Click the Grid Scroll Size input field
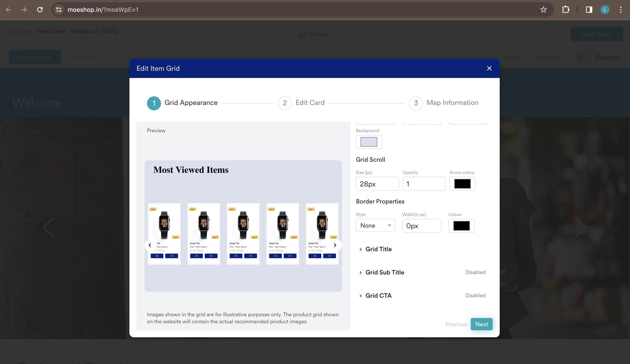Image resolution: width=630 pixels, height=364 pixels. coord(377,184)
